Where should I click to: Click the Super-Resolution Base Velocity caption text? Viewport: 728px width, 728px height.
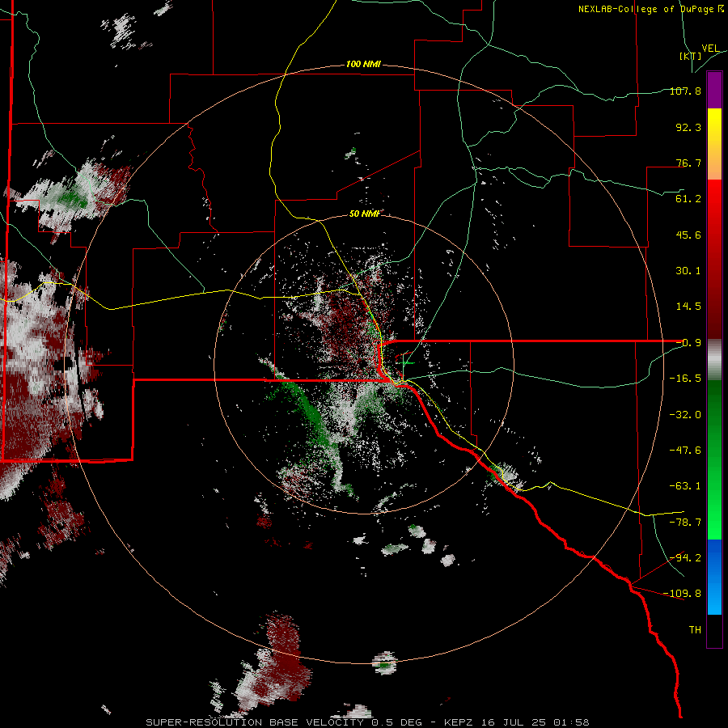pyautogui.click(x=368, y=722)
